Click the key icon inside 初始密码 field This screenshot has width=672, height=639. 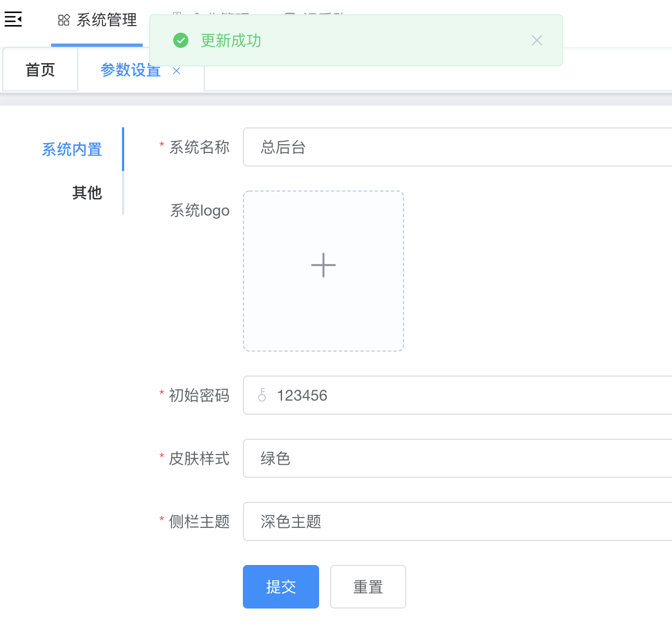(262, 396)
